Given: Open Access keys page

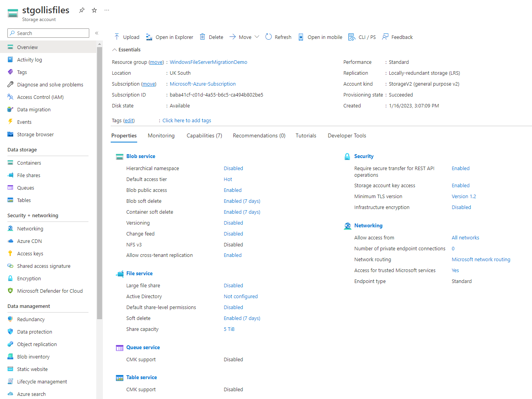Looking at the screenshot, I should pyautogui.click(x=30, y=253).
